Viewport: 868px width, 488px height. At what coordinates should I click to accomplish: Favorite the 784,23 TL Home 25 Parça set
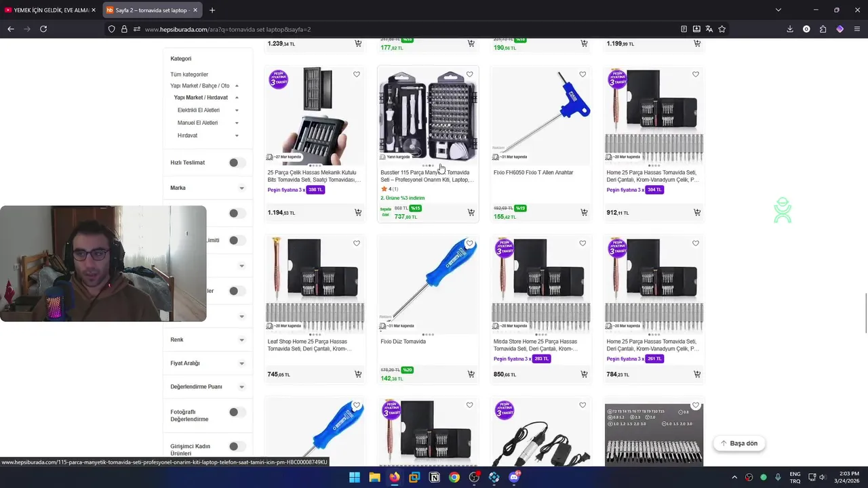(696, 243)
